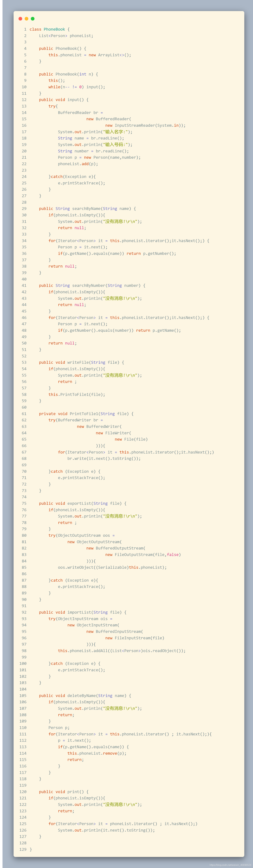The height and width of the screenshot is (868, 253).
Task: Click the 'while(n-- != 0) input();' line
Action: tap(76, 87)
